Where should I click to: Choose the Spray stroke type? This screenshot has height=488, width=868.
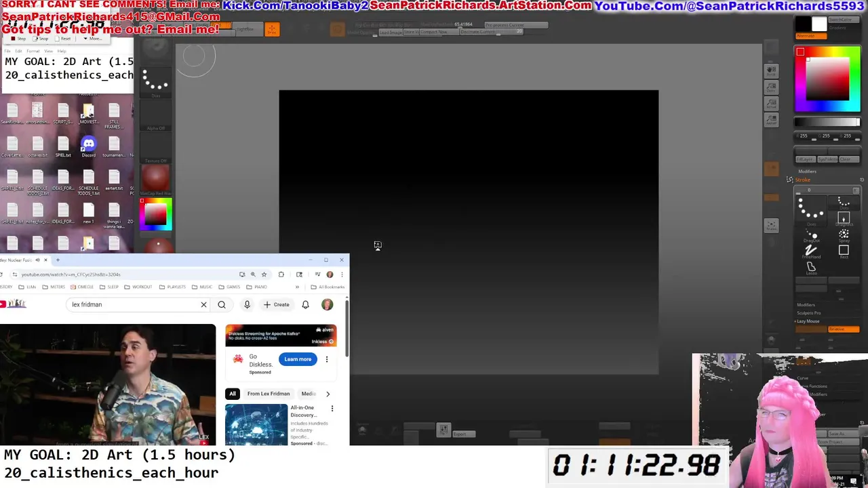(844, 236)
